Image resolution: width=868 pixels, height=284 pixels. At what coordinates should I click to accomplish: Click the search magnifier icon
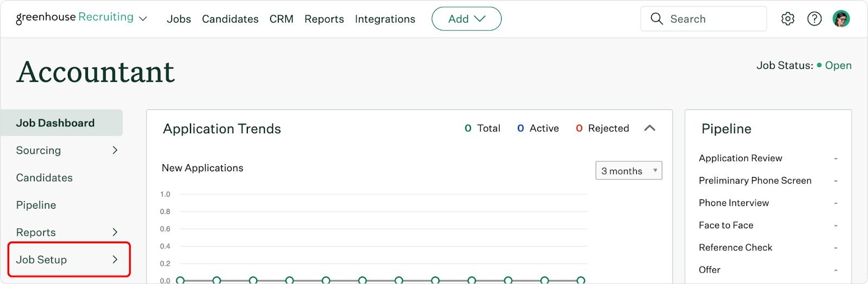[656, 19]
